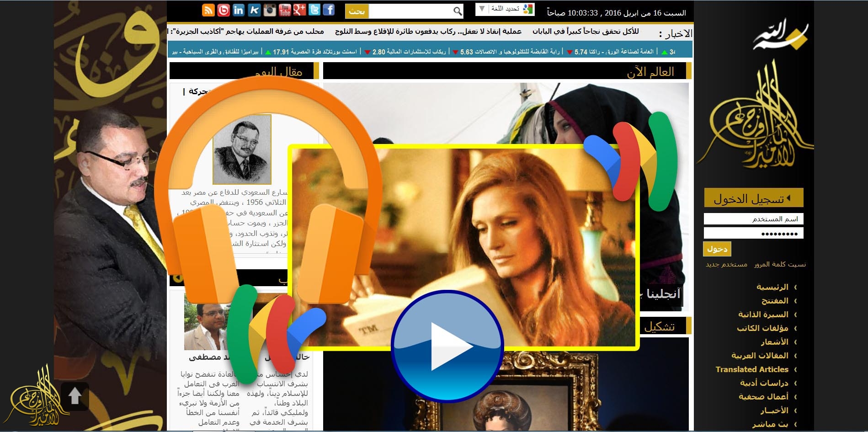Open the author photo above أحمد مصطفى text
The image size is (868, 432).
pyautogui.click(x=205, y=321)
